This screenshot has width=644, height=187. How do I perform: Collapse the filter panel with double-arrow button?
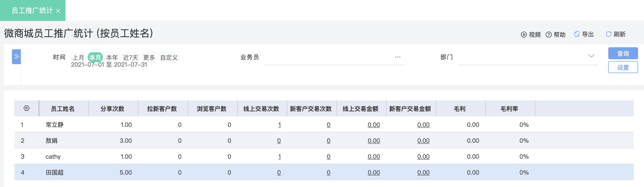[16, 57]
